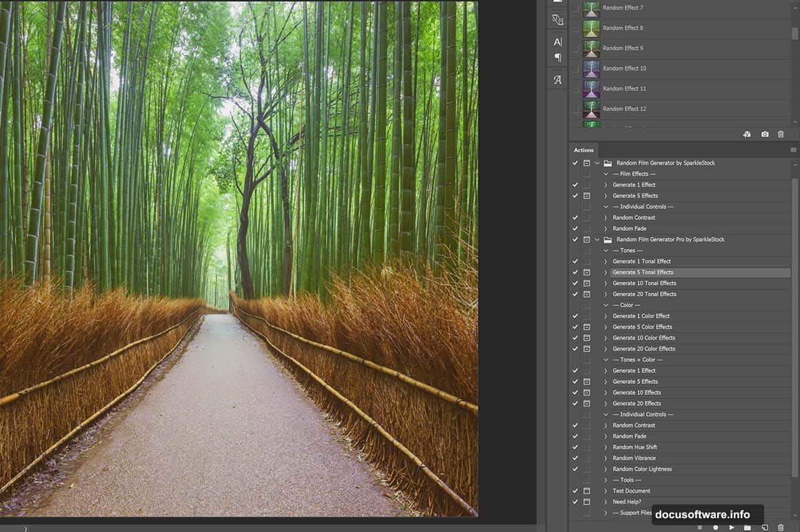Click the Random Effect 10 thumbnail
Screen dimensions: 800x532
point(590,68)
